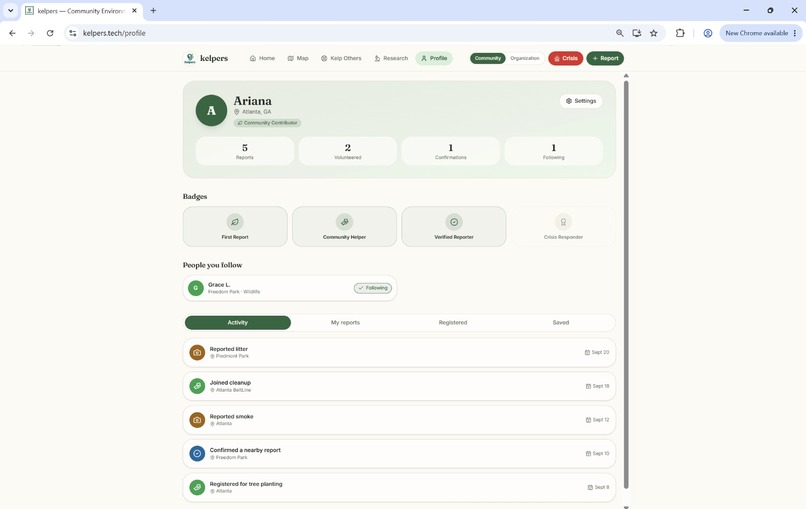Click browser Back arrow

pos(12,33)
